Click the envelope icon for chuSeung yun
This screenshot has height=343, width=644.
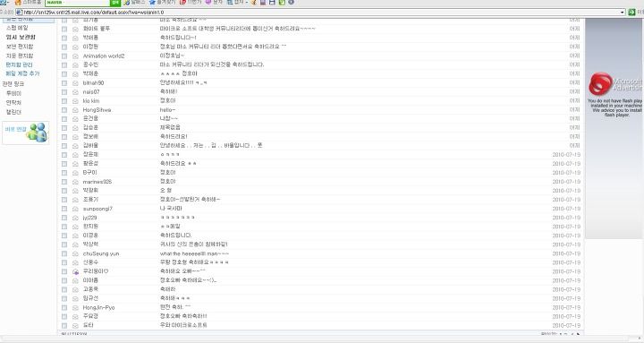click(75, 253)
